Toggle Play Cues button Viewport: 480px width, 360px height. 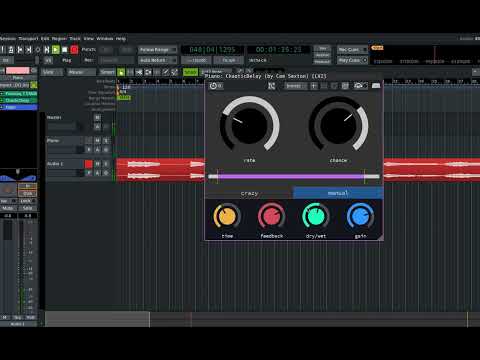tap(352, 60)
